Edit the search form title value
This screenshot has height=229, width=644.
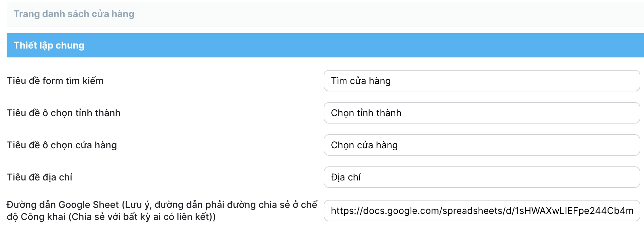361,81
